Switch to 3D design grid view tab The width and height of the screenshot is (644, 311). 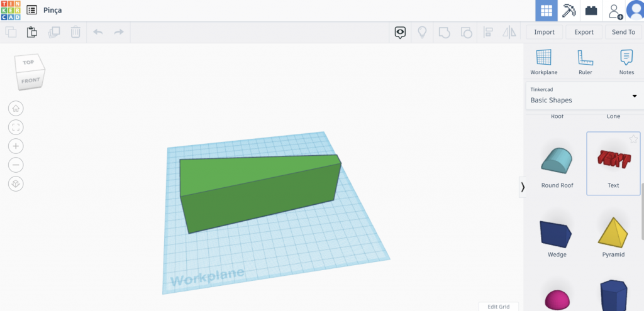[x=546, y=11]
